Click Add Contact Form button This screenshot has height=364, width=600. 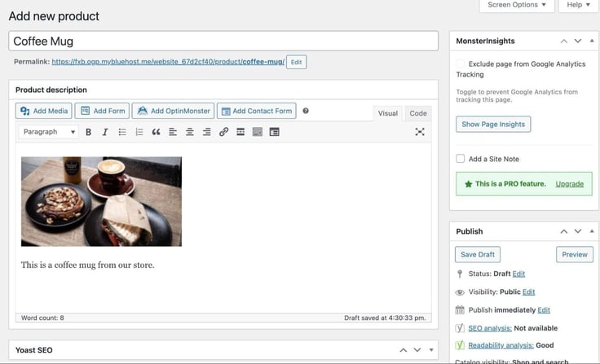256,111
